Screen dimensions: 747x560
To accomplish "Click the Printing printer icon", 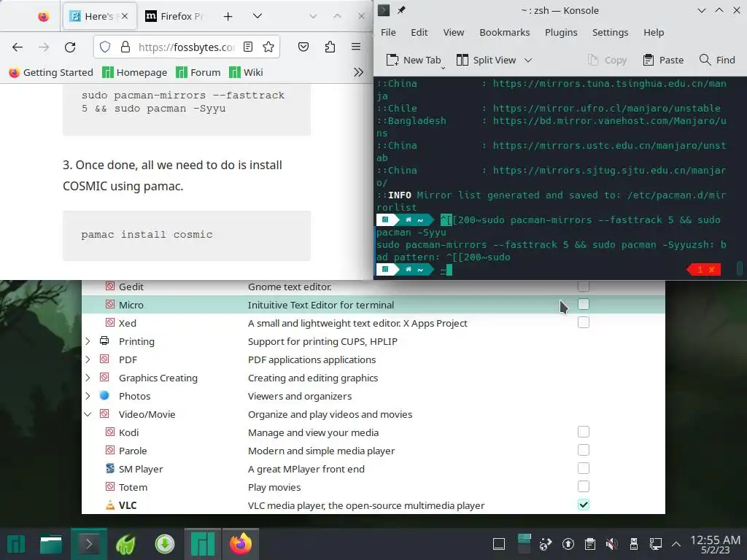I will coord(104,341).
